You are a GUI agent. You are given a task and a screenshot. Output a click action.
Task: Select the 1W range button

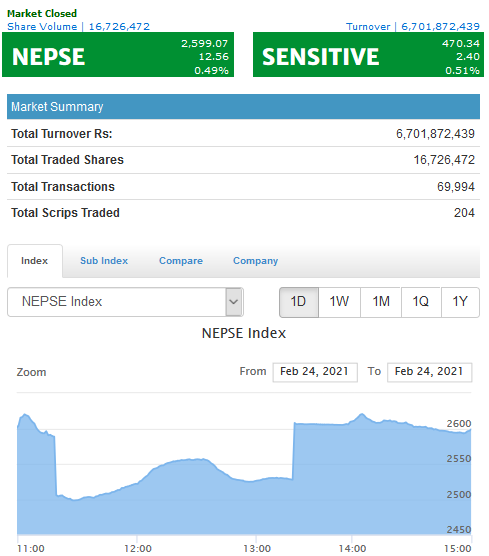339,302
